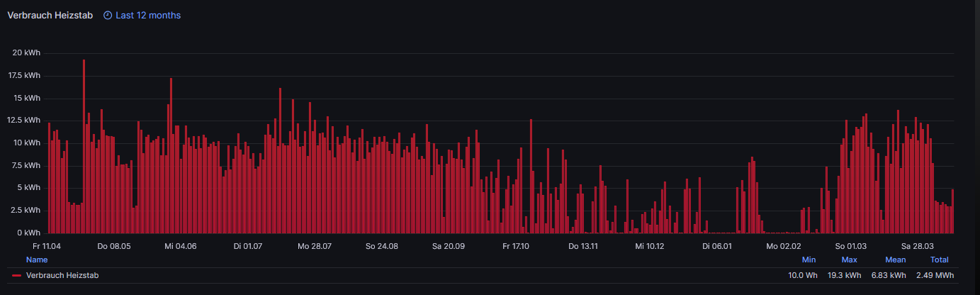Screen dimensions: 980x295
Task: Click the Mo 28.07 x-axis label
Action: 315,246
